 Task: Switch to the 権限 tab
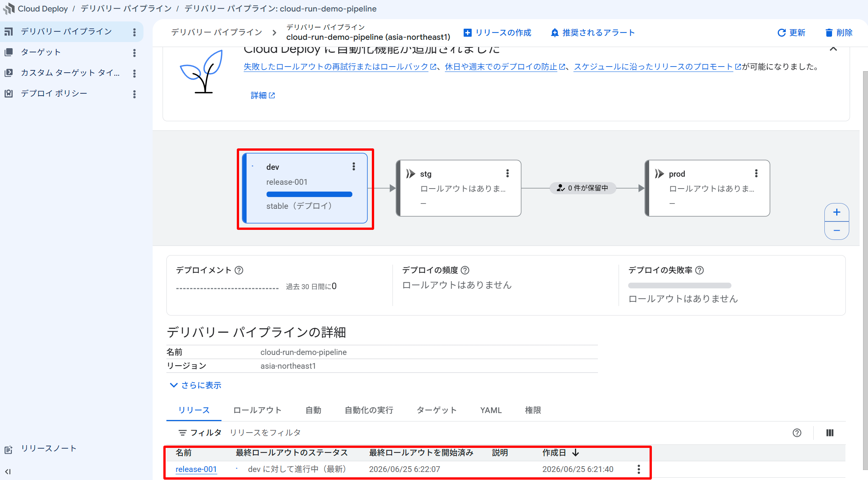coord(533,410)
